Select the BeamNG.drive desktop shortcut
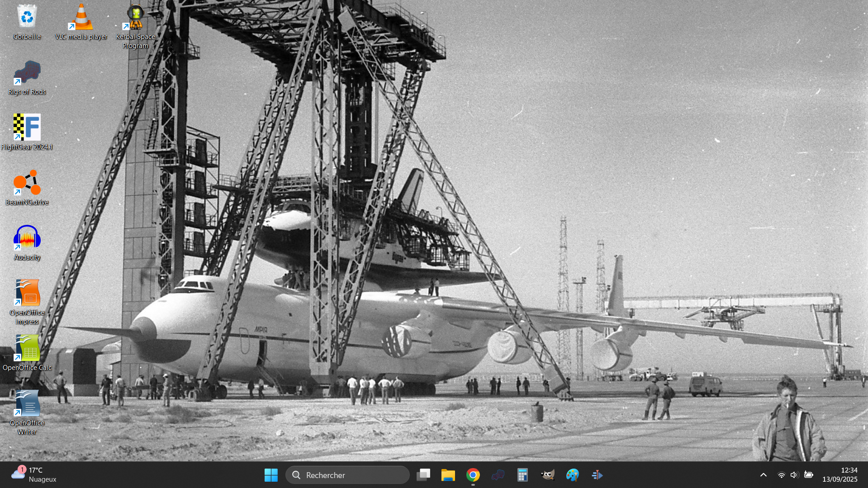Image resolution: width=868 pixels, height=488 pixels. [x=27, y=188]
